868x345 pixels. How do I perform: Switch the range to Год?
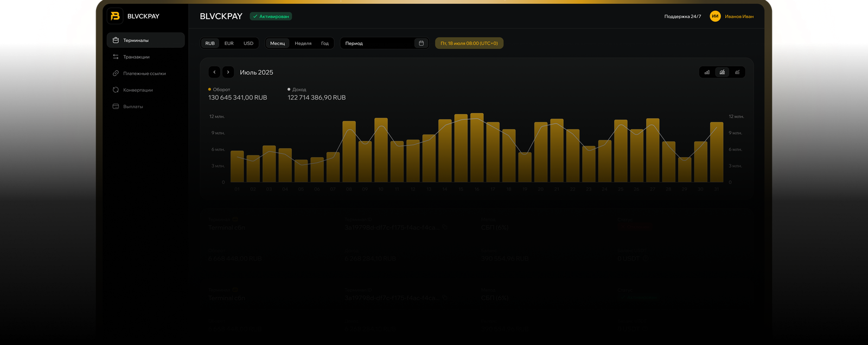click(325, 43)
